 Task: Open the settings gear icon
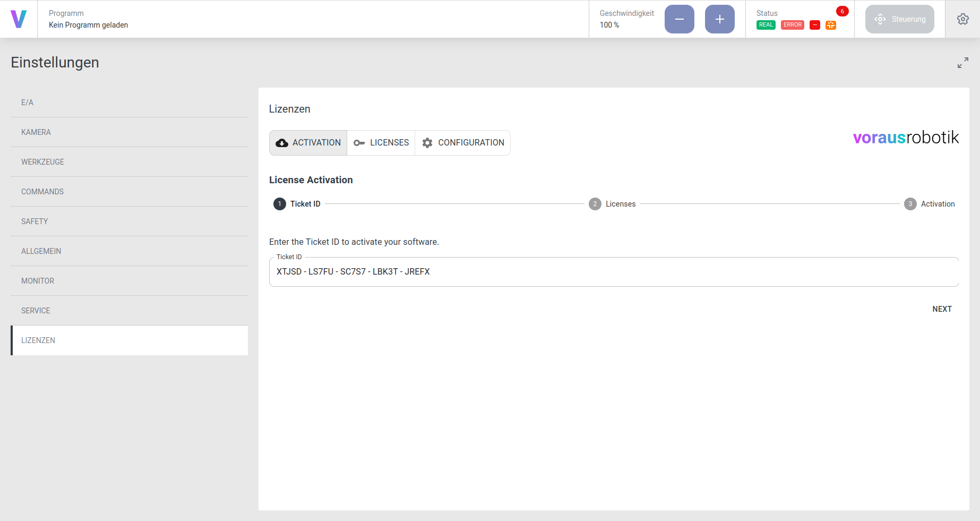962,19
